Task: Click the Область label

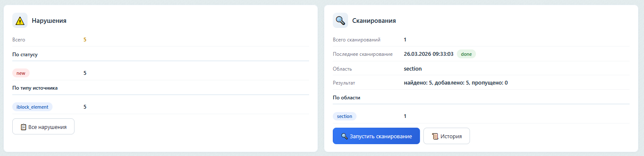Action: click(x=343, y=68)
